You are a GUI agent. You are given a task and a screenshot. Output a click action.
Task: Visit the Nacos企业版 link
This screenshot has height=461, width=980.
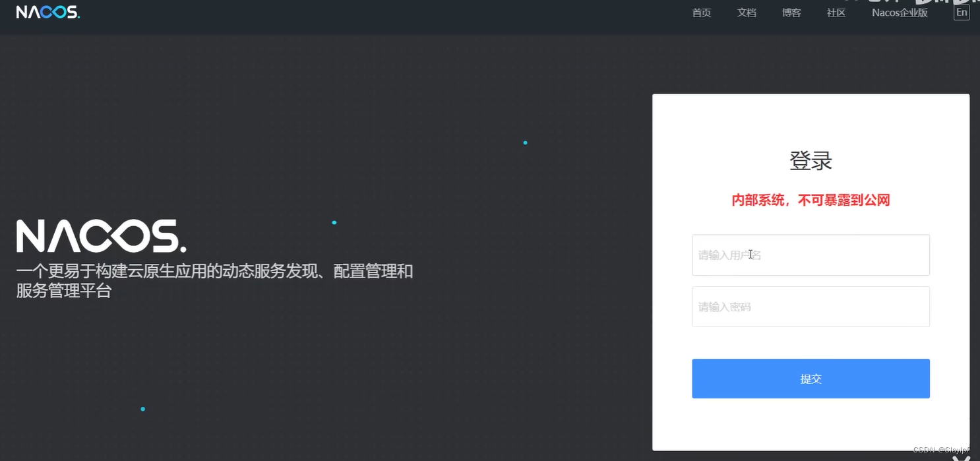[x=900, y=13]
